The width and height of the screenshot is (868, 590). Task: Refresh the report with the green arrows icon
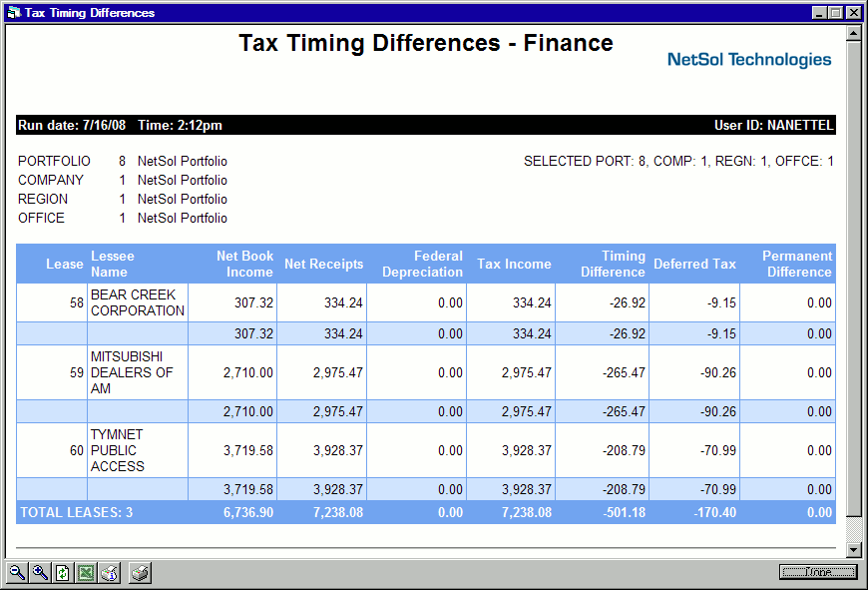(x=63, y=573)
